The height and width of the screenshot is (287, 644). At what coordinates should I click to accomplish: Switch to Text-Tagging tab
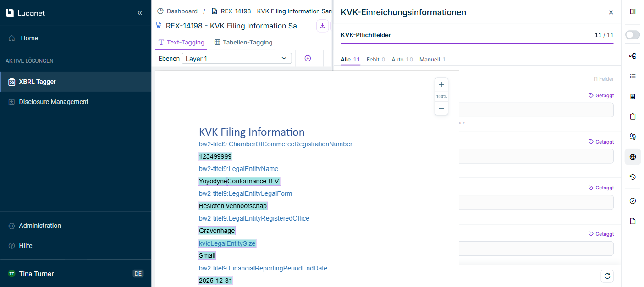point(181,42)
